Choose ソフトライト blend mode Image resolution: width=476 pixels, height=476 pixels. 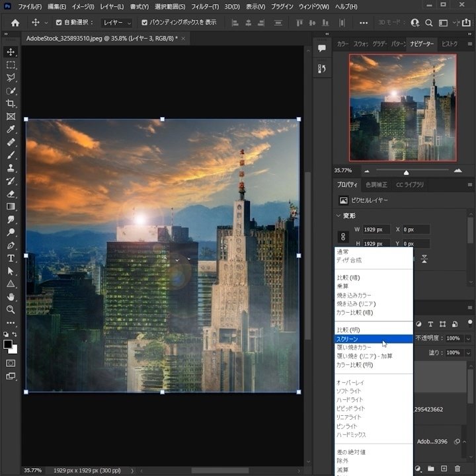(x=374, y=391)
